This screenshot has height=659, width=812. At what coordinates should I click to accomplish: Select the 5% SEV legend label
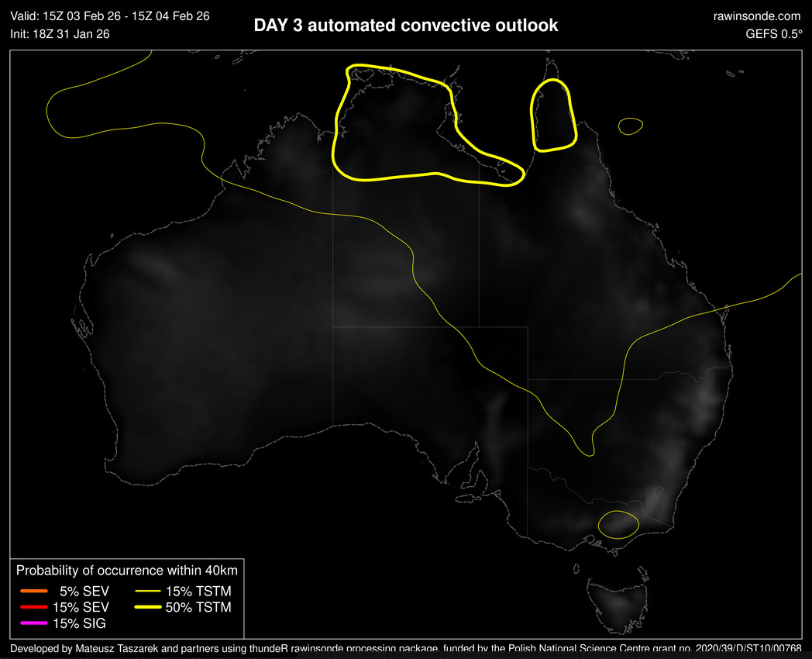pos(84,591)
